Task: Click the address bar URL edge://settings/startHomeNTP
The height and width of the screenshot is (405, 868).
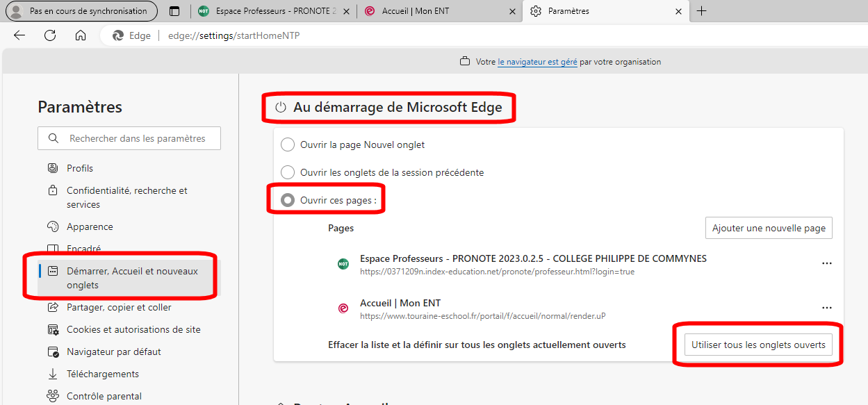Action: [x=234, y=35]
